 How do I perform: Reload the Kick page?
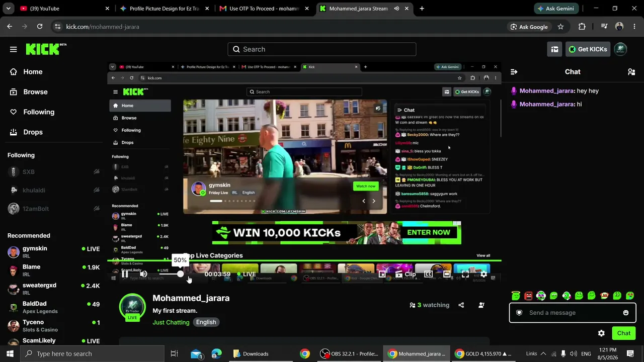click(x=40, y=27)
